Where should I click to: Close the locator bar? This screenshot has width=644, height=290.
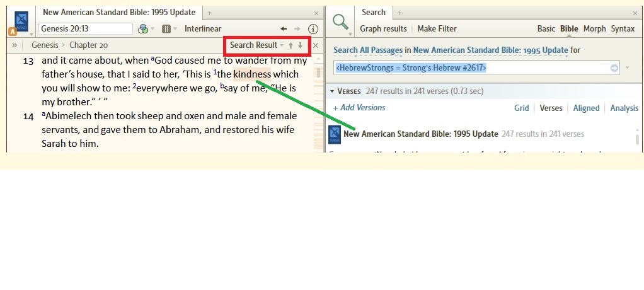click(x=316, y=45)
